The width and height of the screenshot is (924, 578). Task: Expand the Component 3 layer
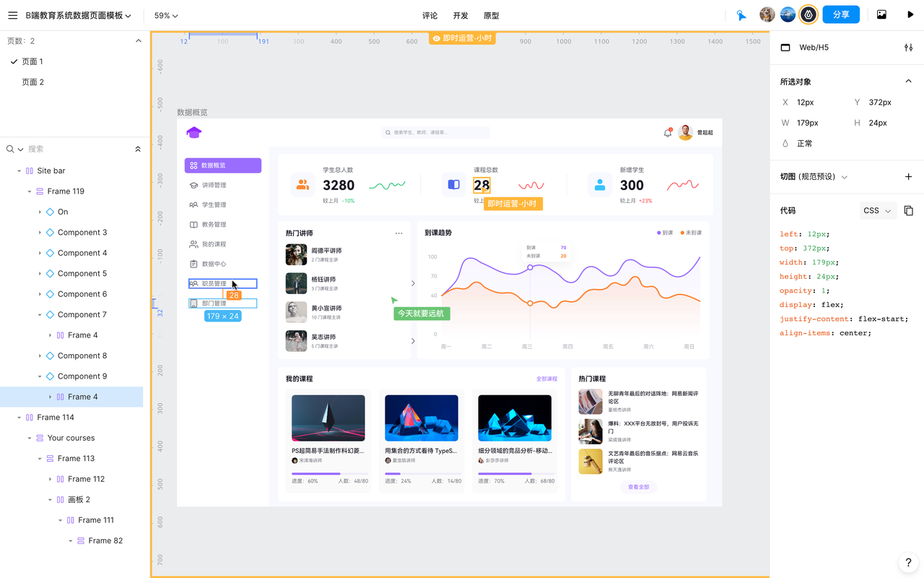tap(40, 232)
